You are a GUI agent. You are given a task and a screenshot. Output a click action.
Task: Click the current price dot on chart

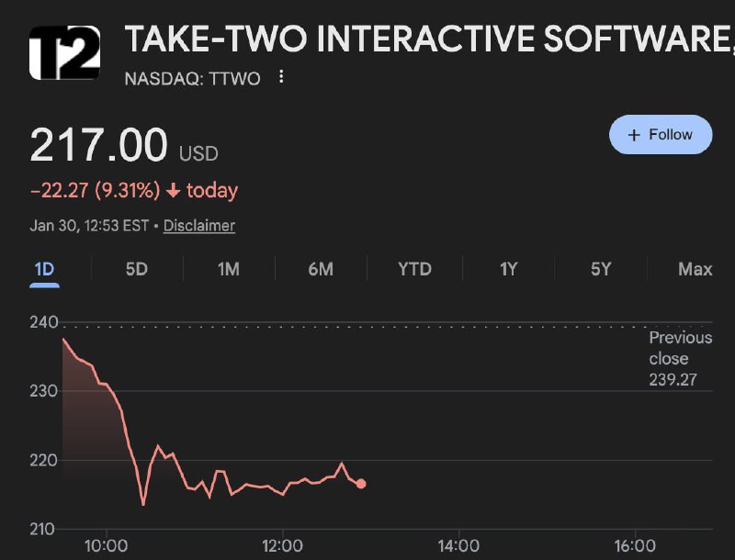[x=361, y=484]
